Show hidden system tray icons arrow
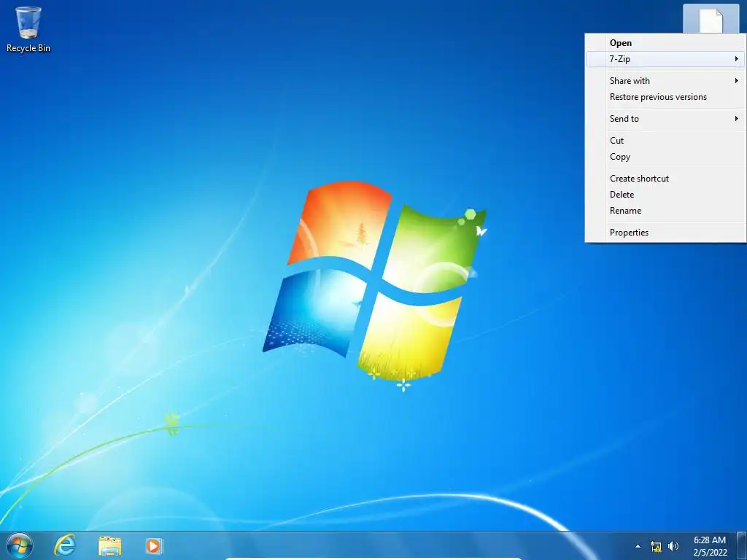Image resolution: width=747 pixels, height=560 pixels. click(638, 546)
